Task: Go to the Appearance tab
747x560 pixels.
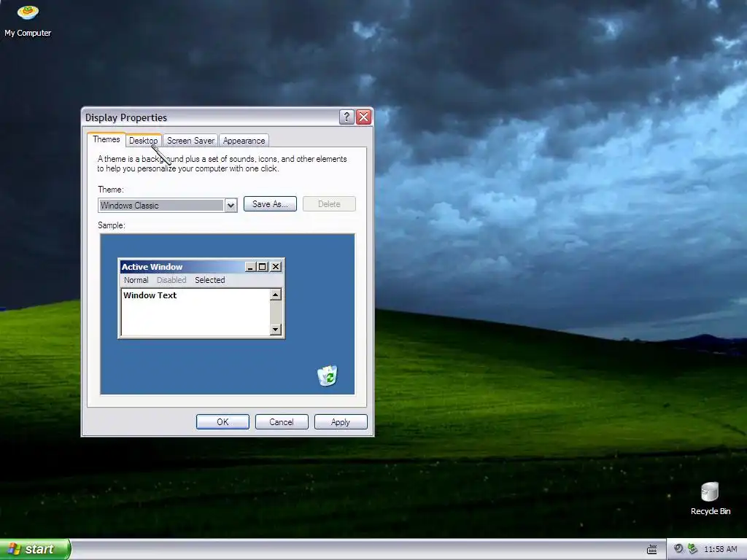Action: [244, 141]
